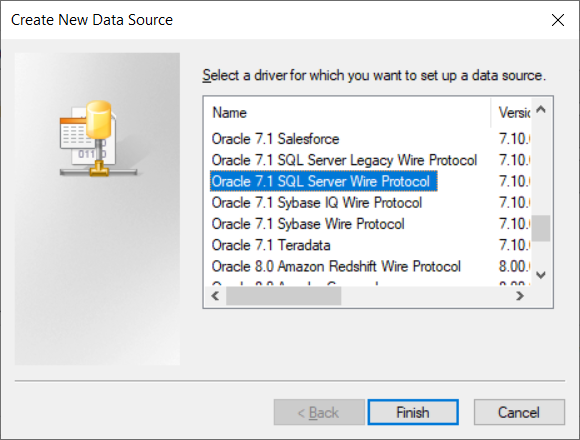Select the highlighted Oracle 7.1 SQL Server Wire Protocol row
This screenshot has height=440, width=580.
[x=323, y=181]
